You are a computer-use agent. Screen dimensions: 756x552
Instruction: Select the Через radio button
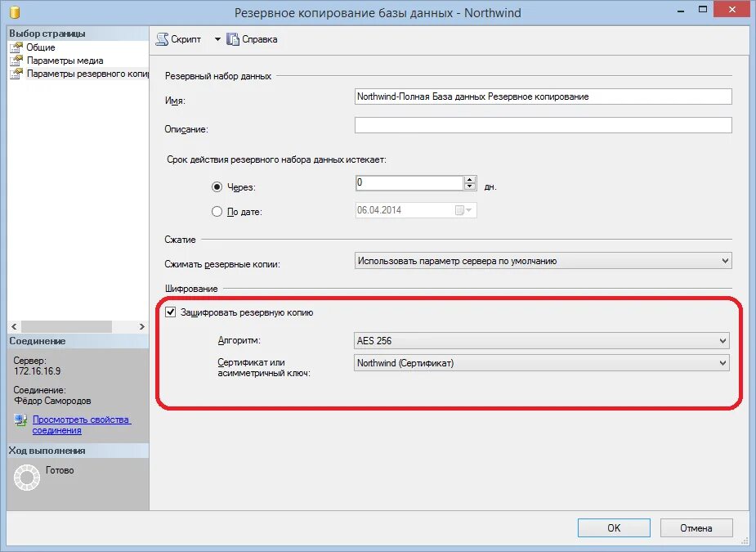click(217, 186)
